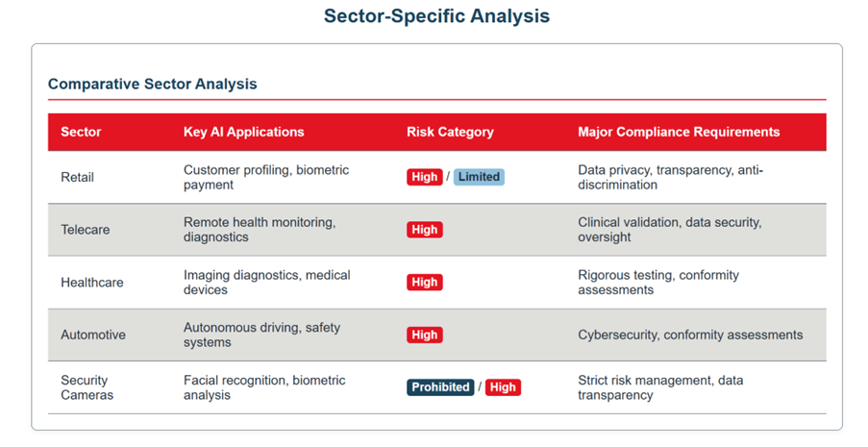Select the Healthcare sector cell
Screen dimensions: 868x447
(x=92, y=283)
